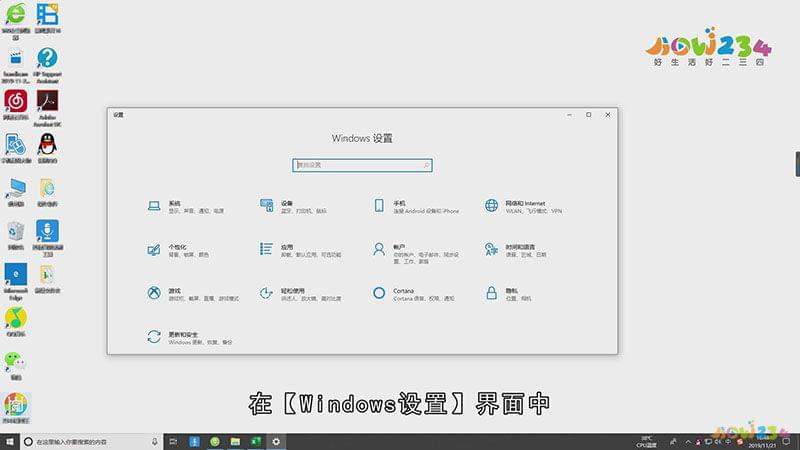Open the 隐私 (Privacy) settings category
The height and width of the screenshot is (450, 800).
[x=508, y=294]
